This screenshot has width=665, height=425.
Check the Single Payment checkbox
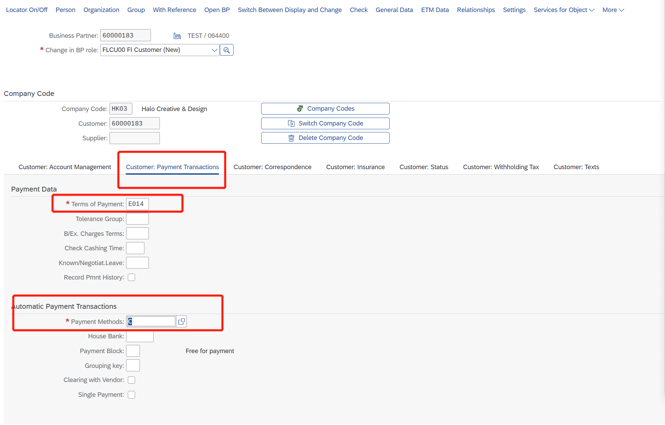[131, 395]
